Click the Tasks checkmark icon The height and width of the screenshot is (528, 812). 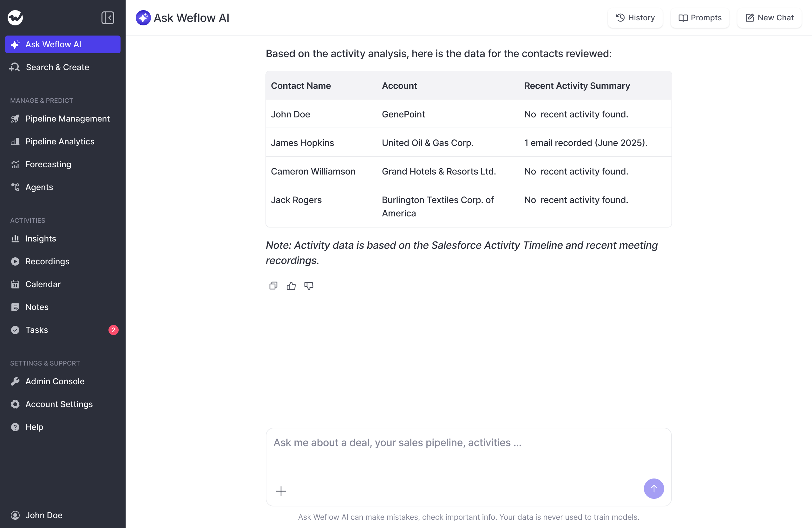[15, 330]
